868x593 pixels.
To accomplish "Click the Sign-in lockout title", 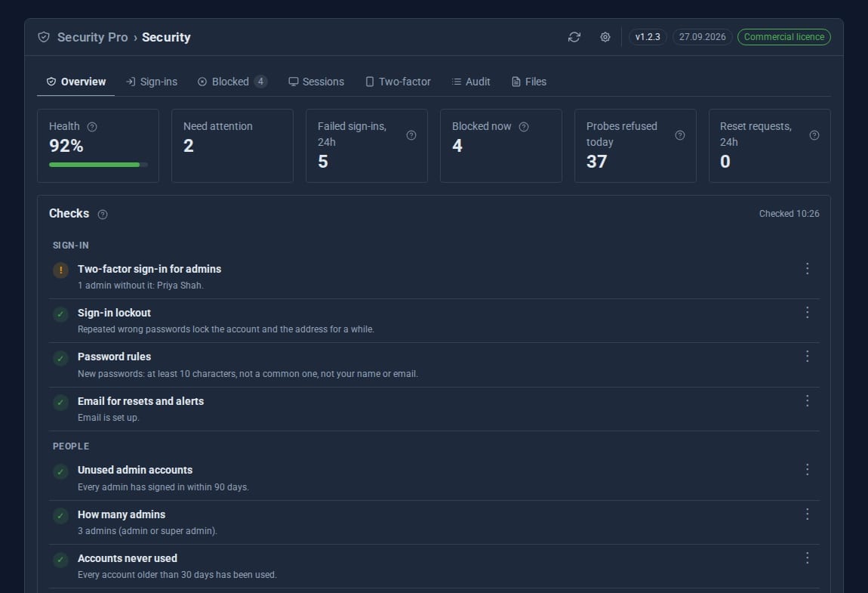I will pyautogui.click(x=114, y=313).
